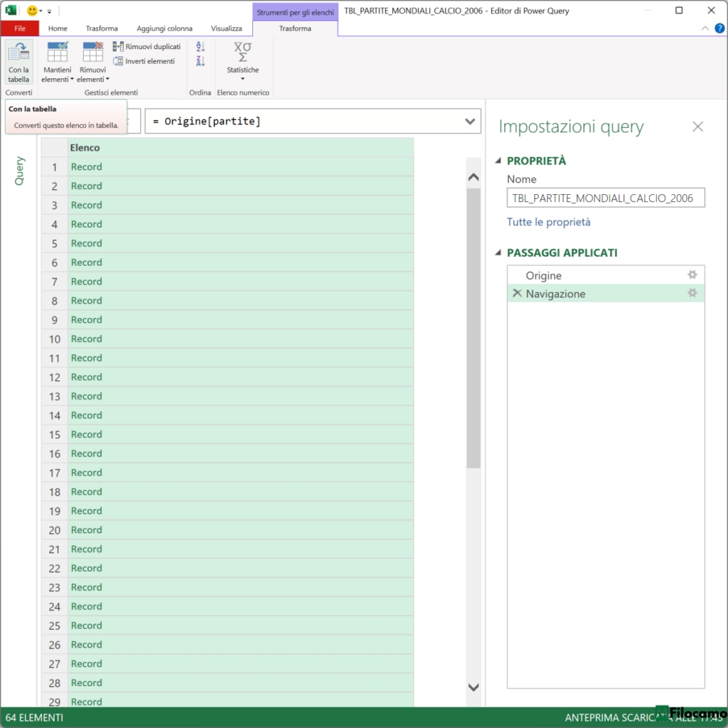This screenshot has width=728, height=728.
Task: Click into the formula bar
Action: pos(304,121)
